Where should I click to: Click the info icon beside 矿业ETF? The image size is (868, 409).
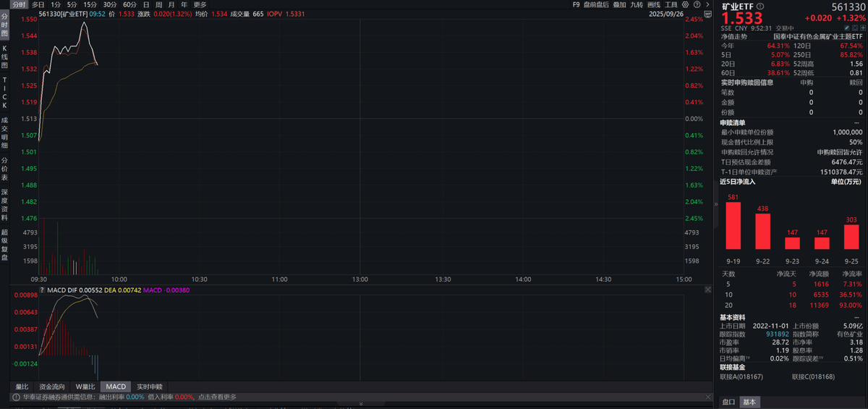760,6
